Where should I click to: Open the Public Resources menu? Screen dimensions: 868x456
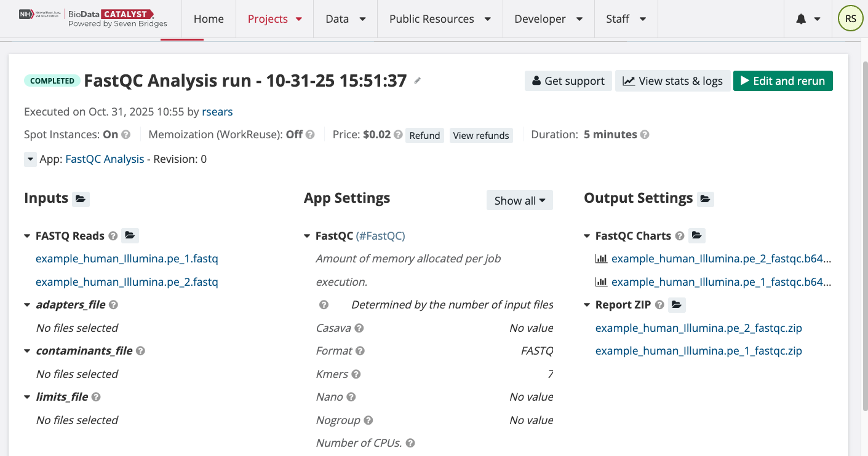tap(440, 19)
